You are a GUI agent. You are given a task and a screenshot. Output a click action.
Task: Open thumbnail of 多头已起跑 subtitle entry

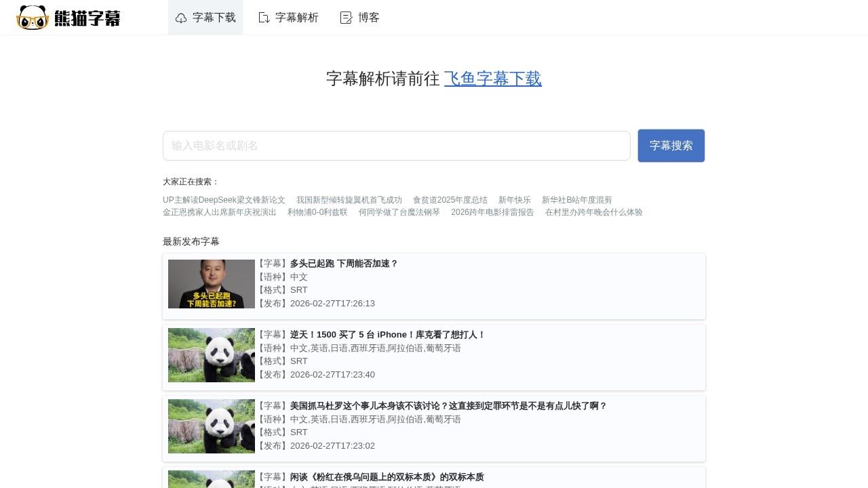tap(212, 284)
